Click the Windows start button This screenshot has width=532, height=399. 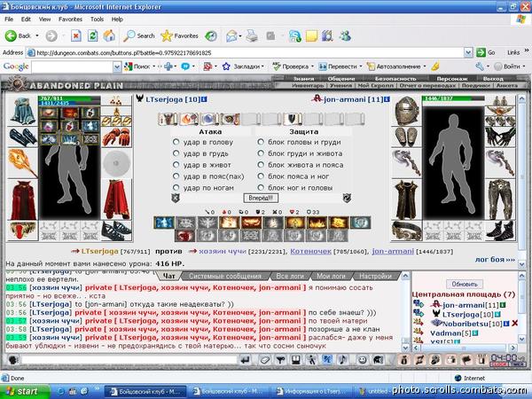click(x=25, y=391)
